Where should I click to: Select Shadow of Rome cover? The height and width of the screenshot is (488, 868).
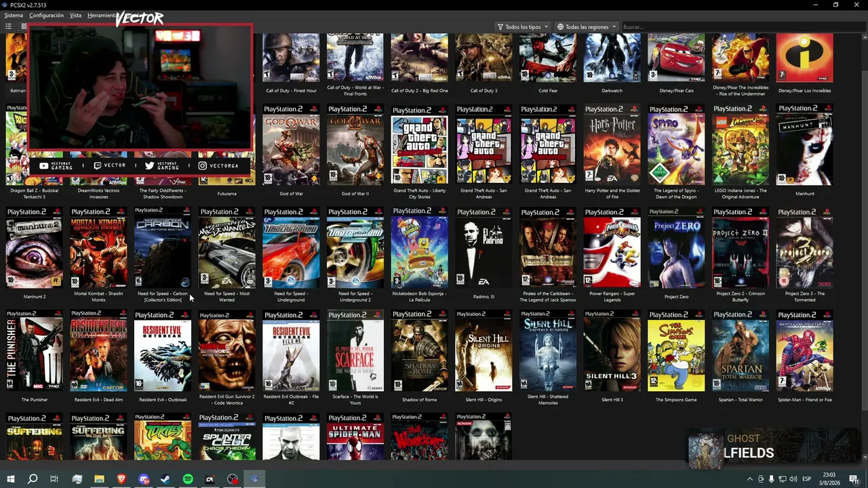tap(419, 351)
